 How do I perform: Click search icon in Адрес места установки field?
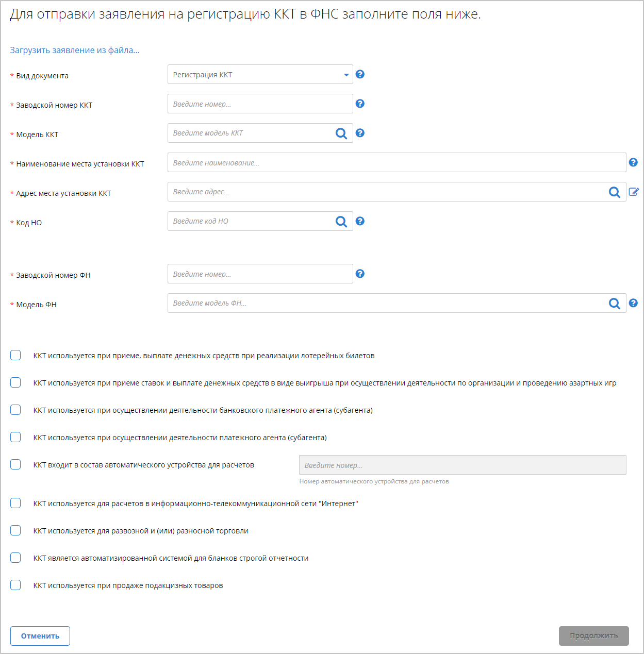click(614, 192)
